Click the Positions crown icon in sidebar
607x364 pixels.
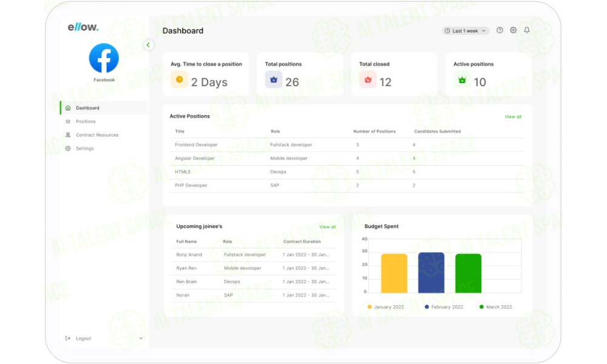[68, 121]
